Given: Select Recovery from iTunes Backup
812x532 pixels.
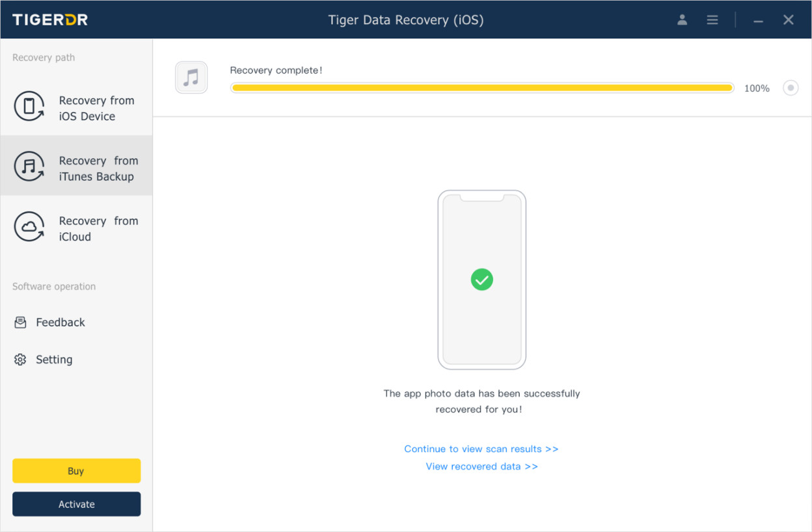Looking at the screenshot, I should [x=76, y=166].
